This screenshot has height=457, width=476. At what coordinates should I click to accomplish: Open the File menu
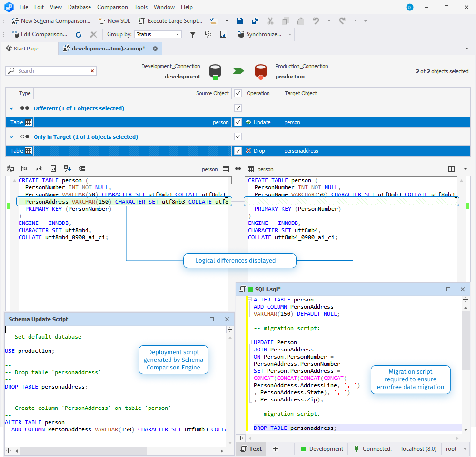tap(24, 7)
